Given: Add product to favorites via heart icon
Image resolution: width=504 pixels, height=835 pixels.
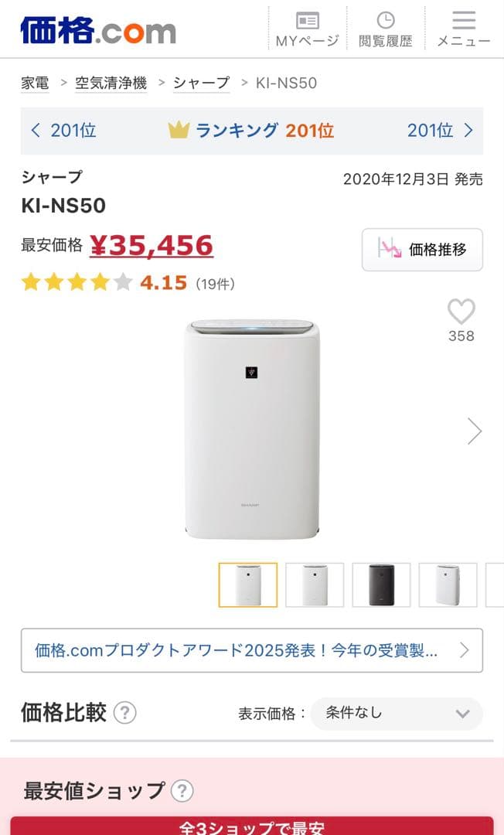Looking at the screenshot, I should [461, 312].
